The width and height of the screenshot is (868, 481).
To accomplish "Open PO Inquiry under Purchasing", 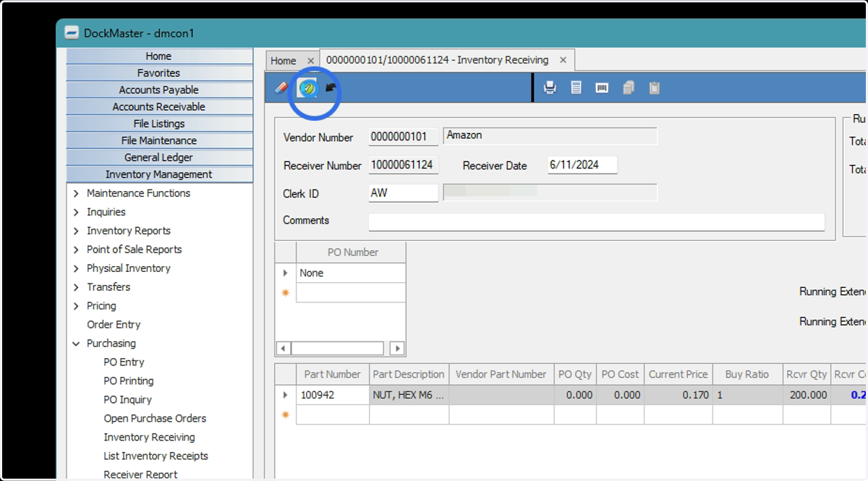I will [x=127, y=400].
